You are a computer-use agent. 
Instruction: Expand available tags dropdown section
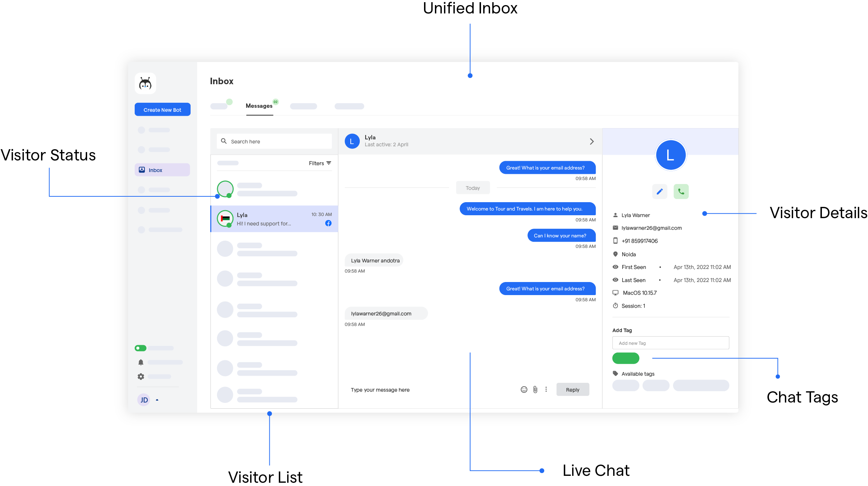click(635, 373)
